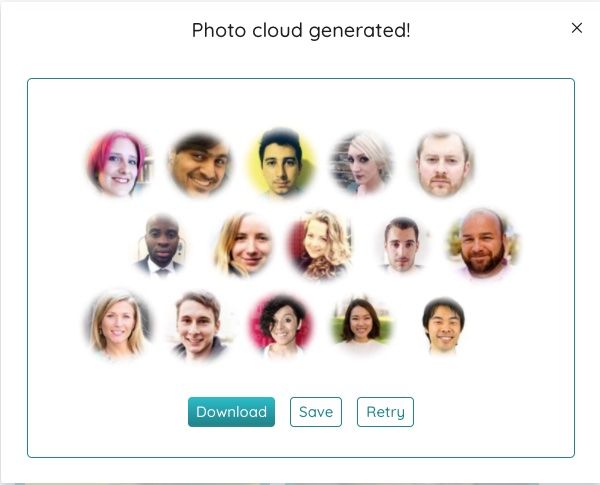
Task: Select the curly blonde hair woman's photo
Action: coord(320,244)
